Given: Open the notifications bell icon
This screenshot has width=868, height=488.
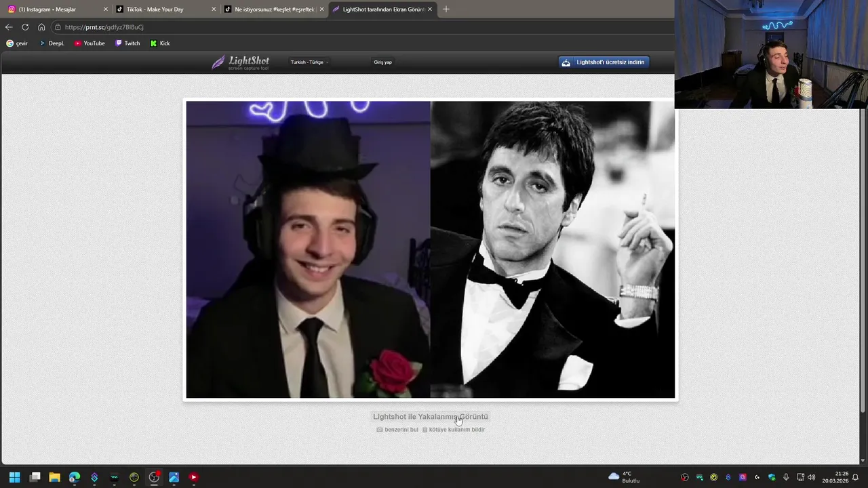Looking at the screenshot, I should pos(856,477).
